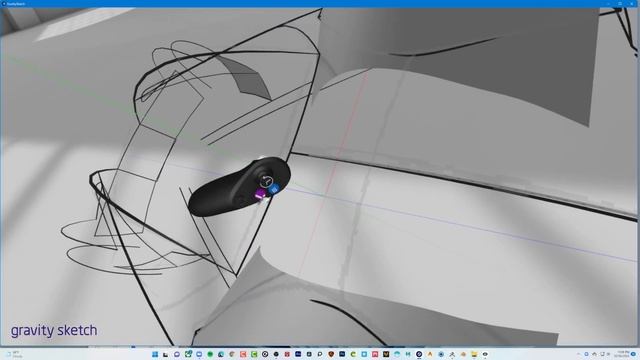The width and height of the screenshot is (640, 360).
Task: Maximize the Gravity Sketch window
Action: tap(620, 3)
